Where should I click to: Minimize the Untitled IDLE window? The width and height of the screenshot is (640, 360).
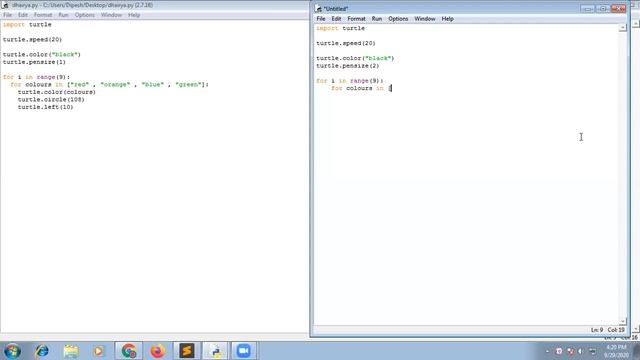587,8
